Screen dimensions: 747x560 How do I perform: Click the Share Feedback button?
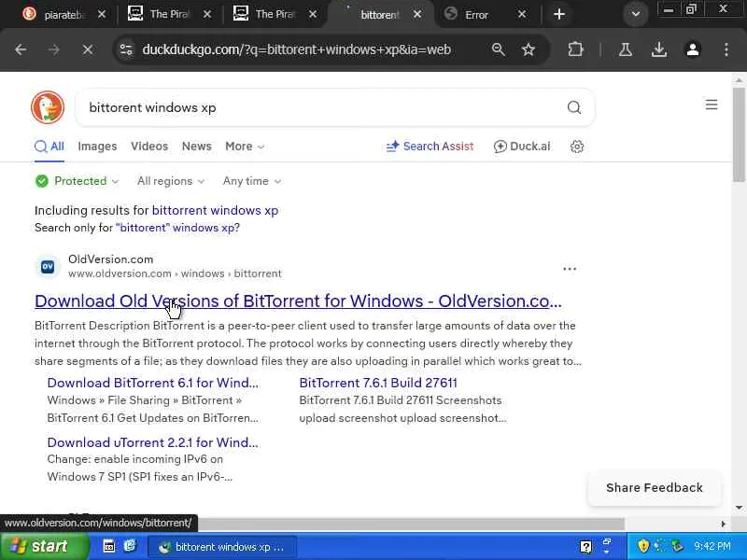point(655,487)
